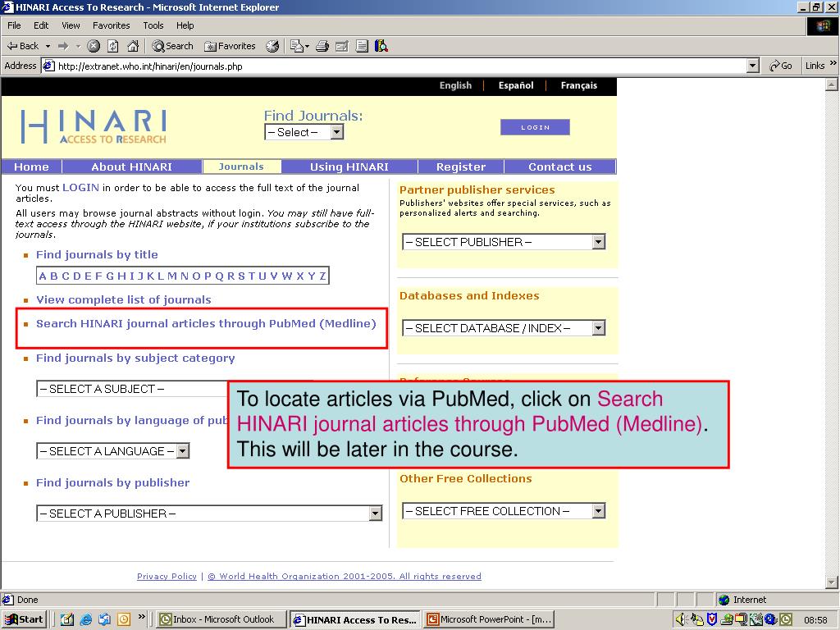Stop page loading with the Stop icon
Screen dimensions: 840x630
point(94,46)
